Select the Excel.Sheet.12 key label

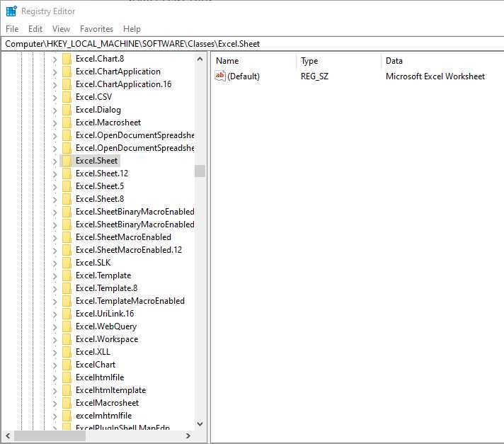coord(101,173)
